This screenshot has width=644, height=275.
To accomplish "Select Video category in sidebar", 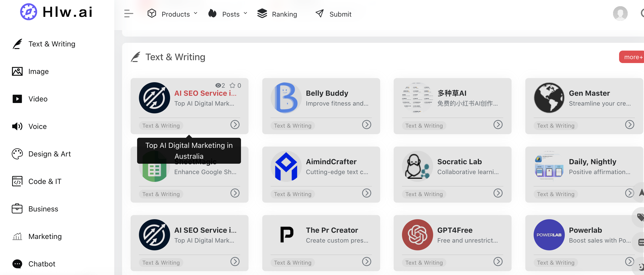I will tap(38, 99).
